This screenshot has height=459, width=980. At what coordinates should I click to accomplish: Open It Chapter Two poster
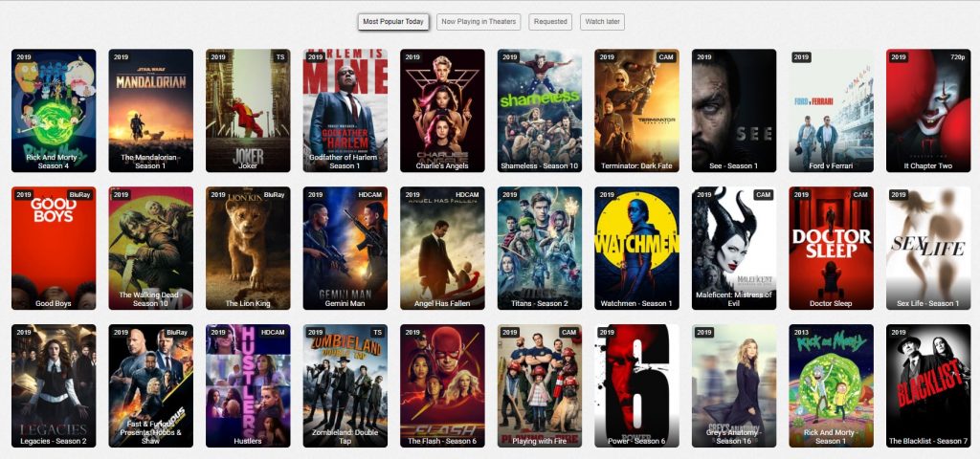(928, 111)
